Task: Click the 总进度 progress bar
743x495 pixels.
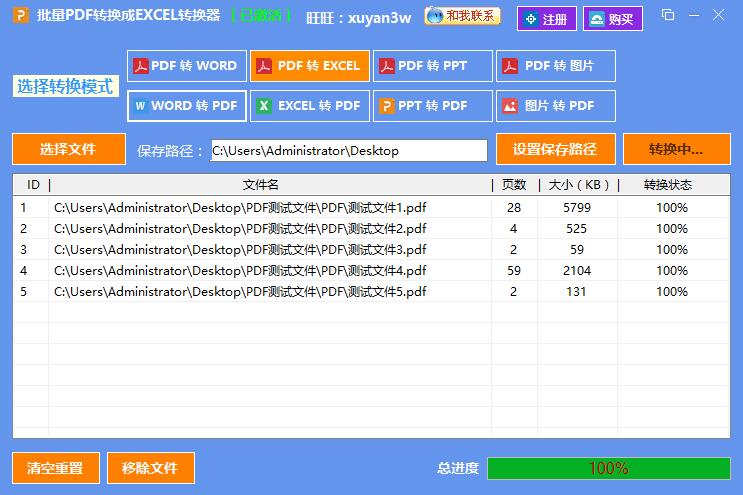Action: point(608,468)
